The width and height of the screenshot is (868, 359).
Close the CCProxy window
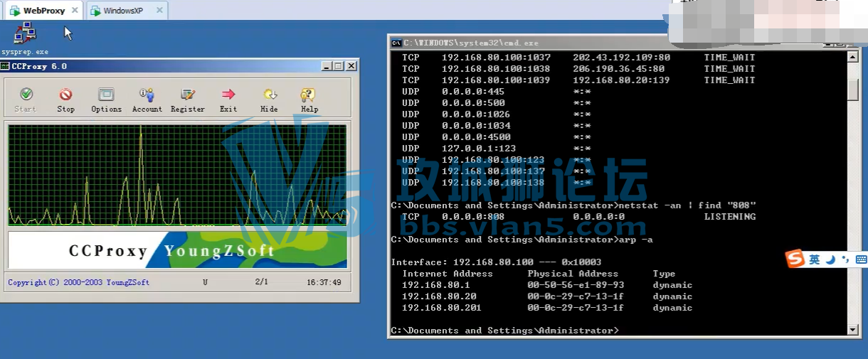coord(351,66)
